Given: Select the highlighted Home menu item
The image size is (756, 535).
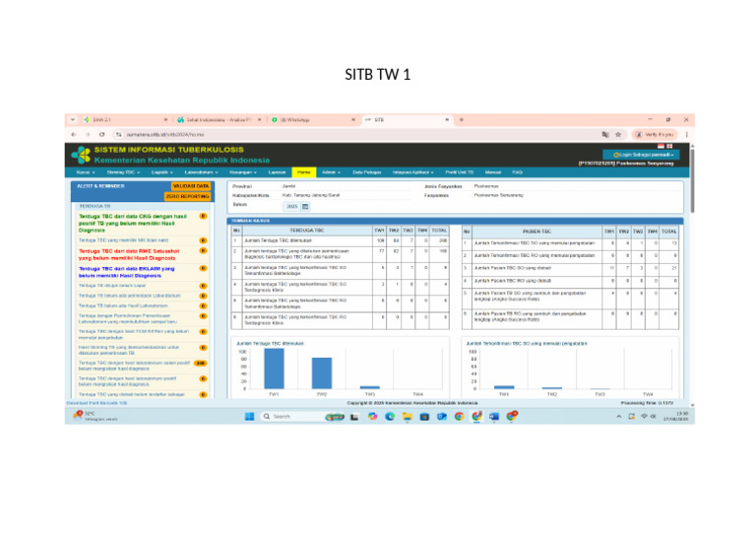Looking at the screenshot, I should (304, 172).
